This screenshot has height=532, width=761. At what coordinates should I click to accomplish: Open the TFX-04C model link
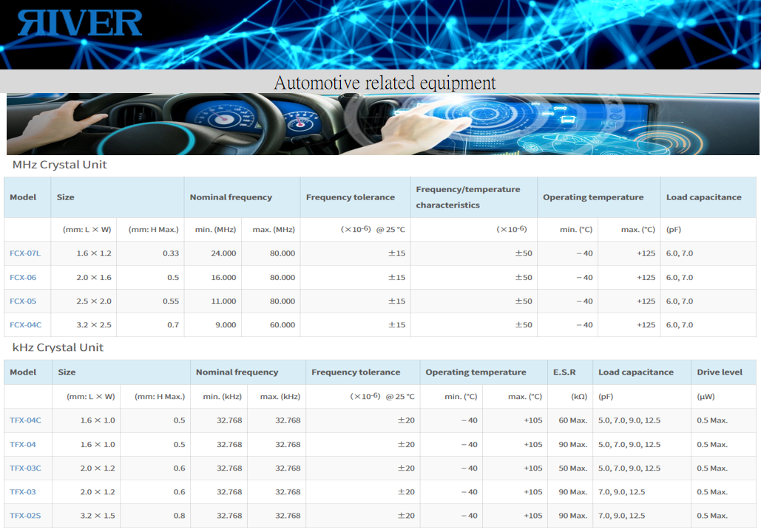[x=25, y=420]
